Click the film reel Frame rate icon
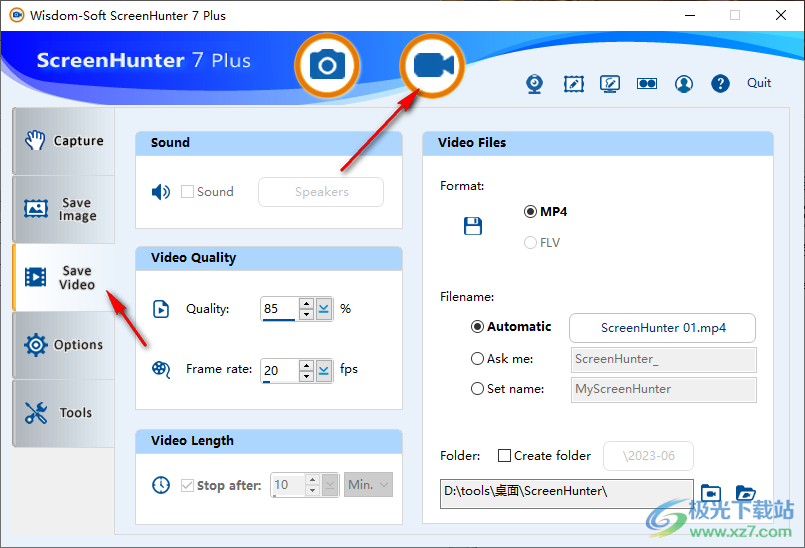The image size is (805, 548). (x=161, y=369)
